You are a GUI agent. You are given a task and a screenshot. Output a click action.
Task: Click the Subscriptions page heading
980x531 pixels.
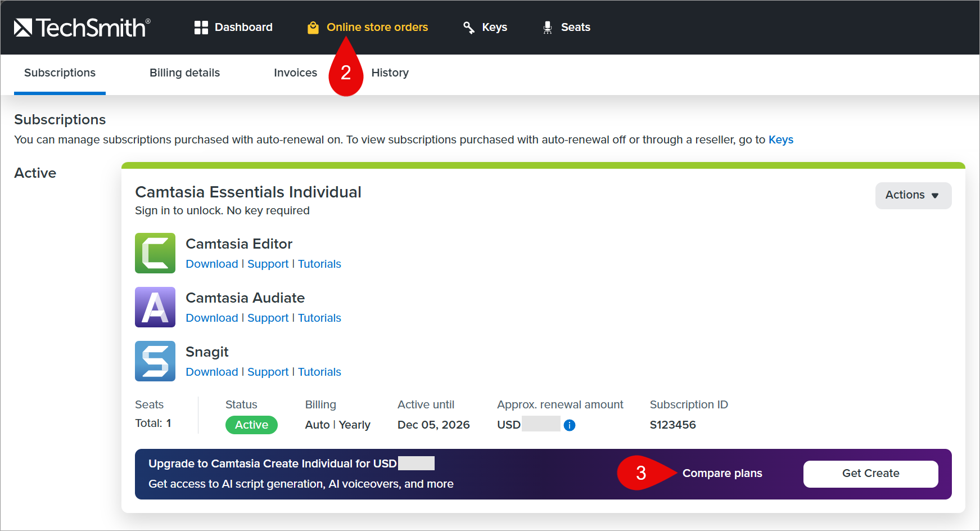60,120
